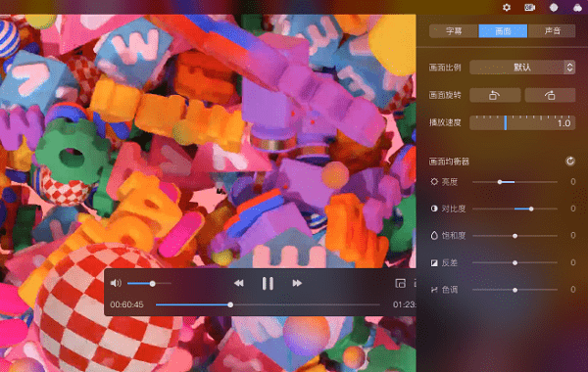Viewport: 588px width, 372px height.
Task: Click the 对比度 contrast half-circle icon
Action: tap(434, 209)
